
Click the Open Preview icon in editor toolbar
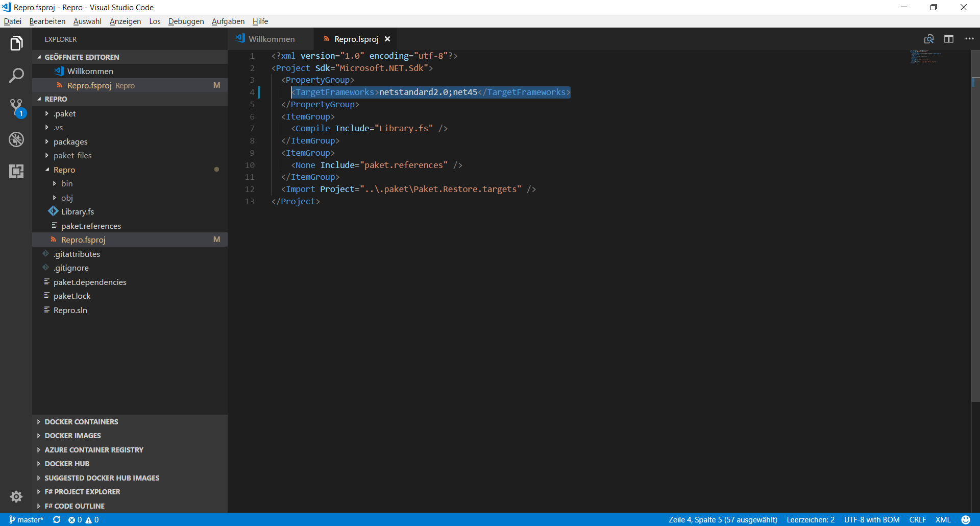click(929, 39)
